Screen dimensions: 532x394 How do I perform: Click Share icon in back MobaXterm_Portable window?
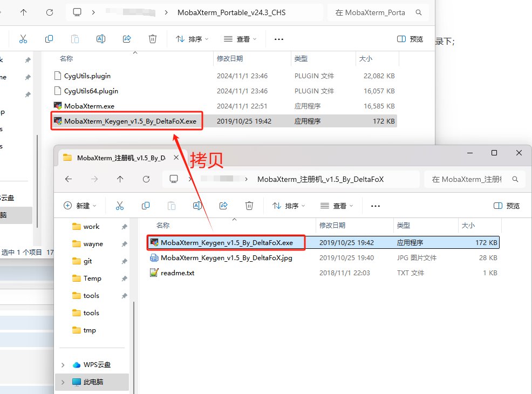[x=127, y=39]
